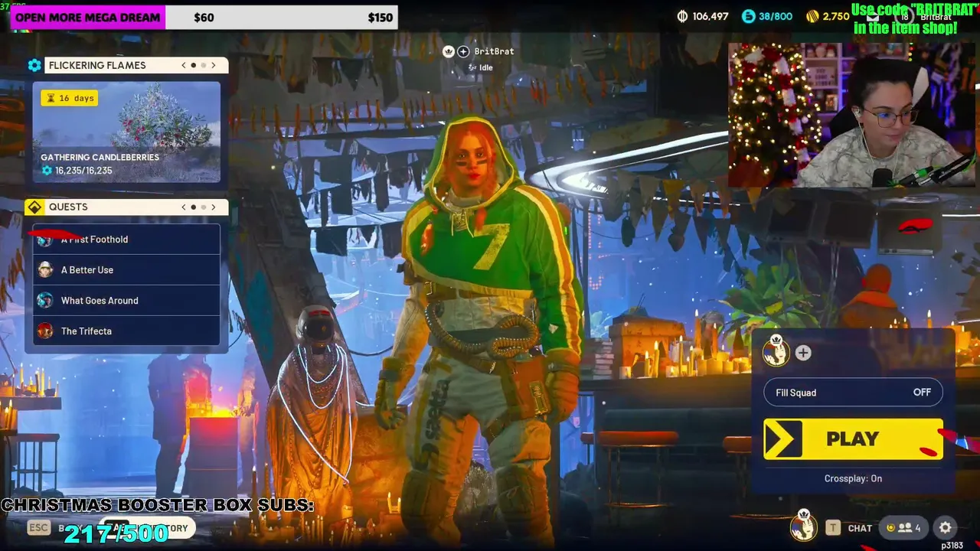Click the Open More Mega Dream goal bar
980x551 pixels.
click(x=204, y=17)
